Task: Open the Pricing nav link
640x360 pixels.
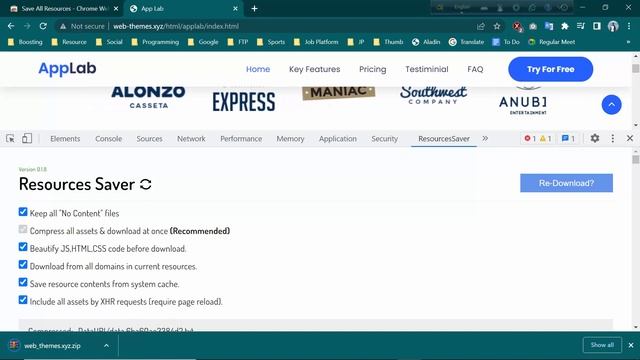Action: tap(372, 69)
